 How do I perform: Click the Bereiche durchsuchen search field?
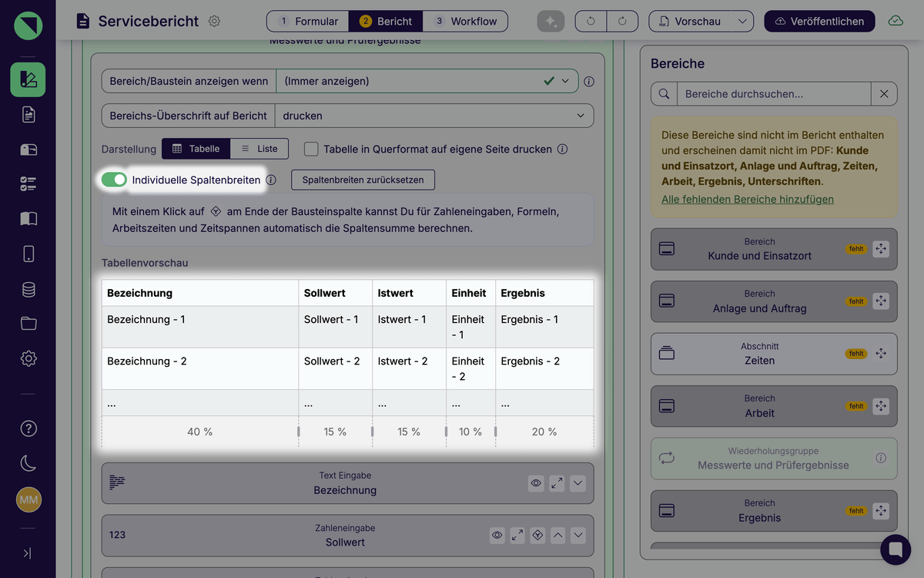(x=774, y=94)
